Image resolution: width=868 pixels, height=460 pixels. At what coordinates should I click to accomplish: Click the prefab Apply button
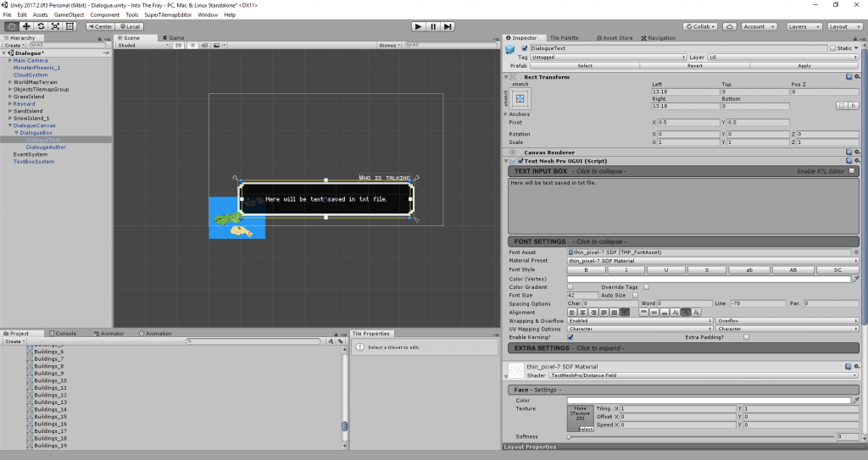coord(804,66)
